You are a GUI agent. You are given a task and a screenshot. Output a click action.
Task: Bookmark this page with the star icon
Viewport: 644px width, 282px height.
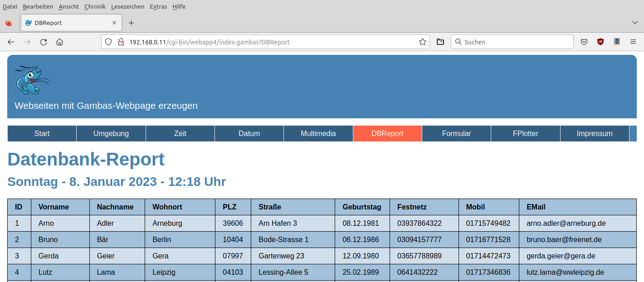point(422,42)
